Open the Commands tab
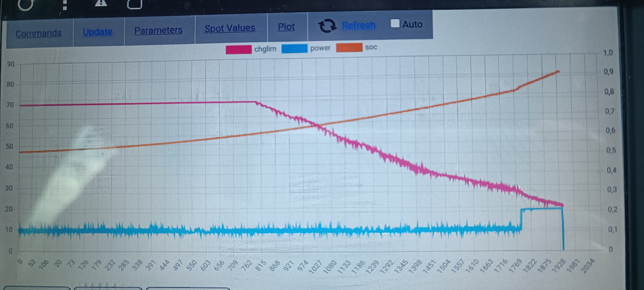The image size is (644, 290). click(38, 33)
